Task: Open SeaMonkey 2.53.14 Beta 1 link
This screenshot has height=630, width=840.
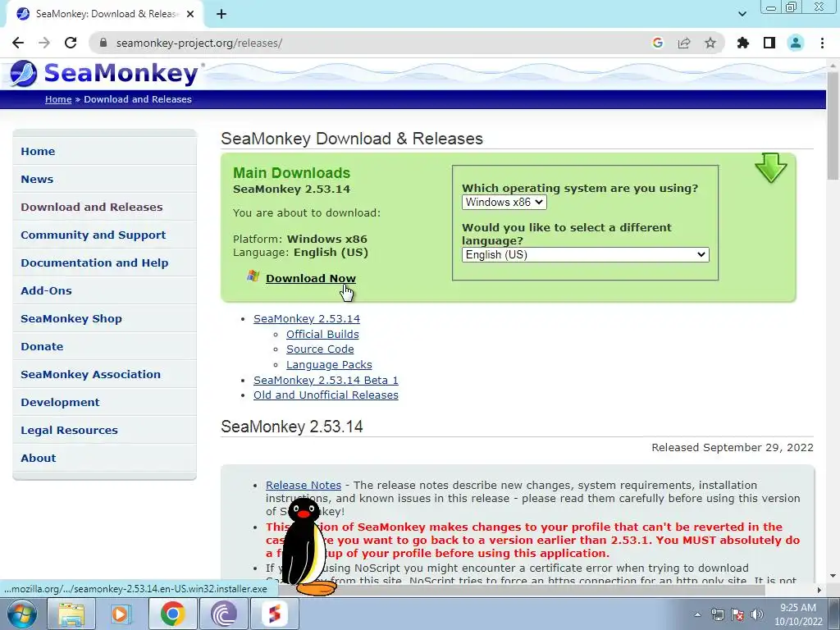Action: pyautogui.click(x=326, y=380)
